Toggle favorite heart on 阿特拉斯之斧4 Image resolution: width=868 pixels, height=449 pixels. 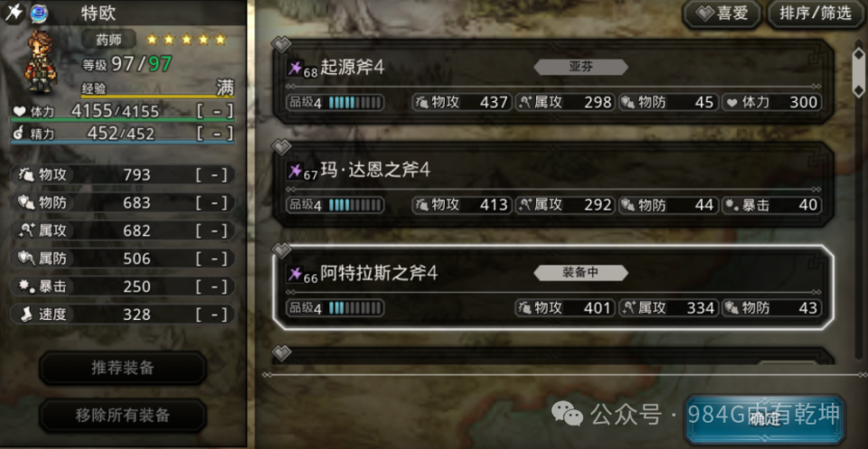pos(281,250)
